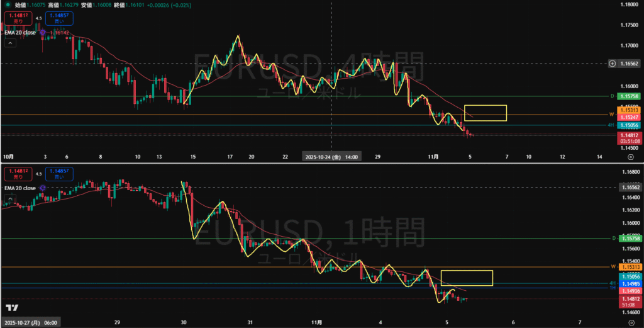Select the EMA 20 close label in the bottom chart

click(x=19, y=188)
